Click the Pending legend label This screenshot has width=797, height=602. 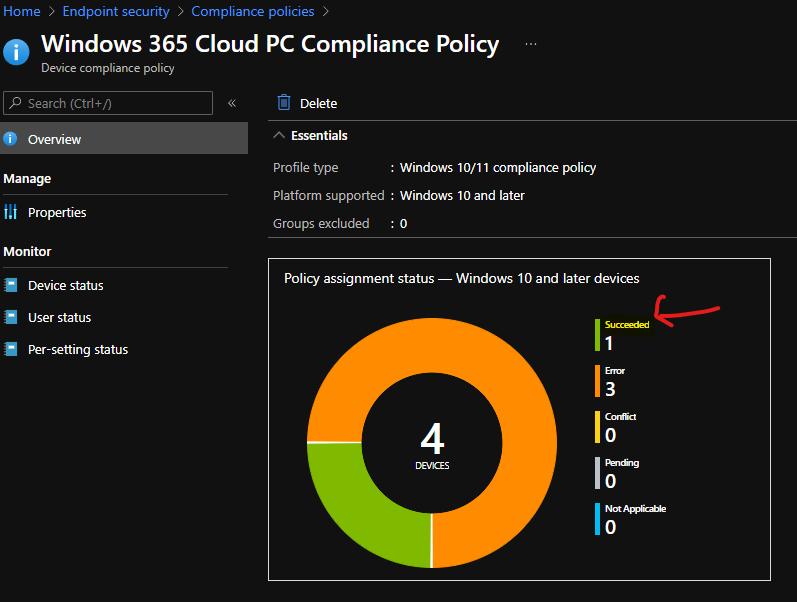pos(622,463)
